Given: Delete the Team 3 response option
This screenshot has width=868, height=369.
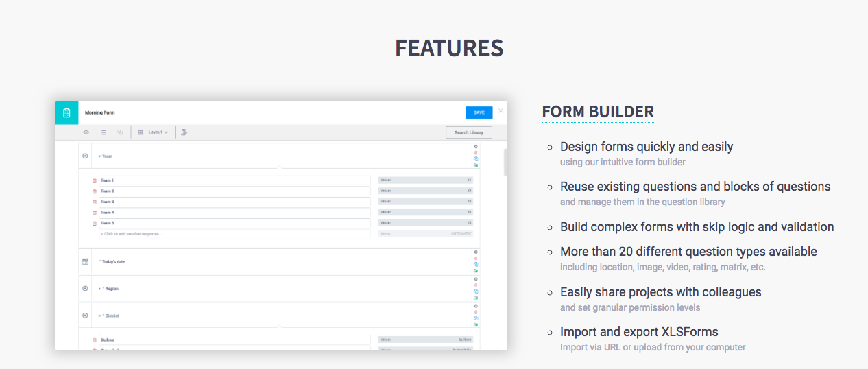Looking at the screenshot, I should [95, 202].
